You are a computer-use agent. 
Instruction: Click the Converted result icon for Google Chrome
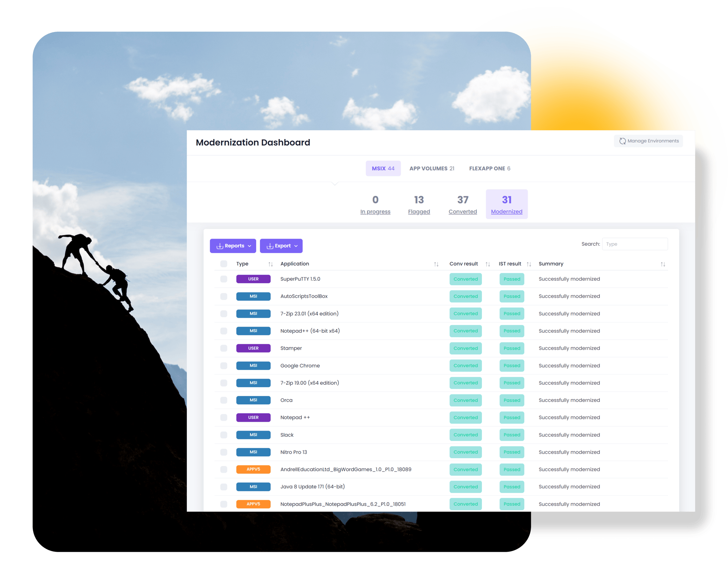coord(467,364)
